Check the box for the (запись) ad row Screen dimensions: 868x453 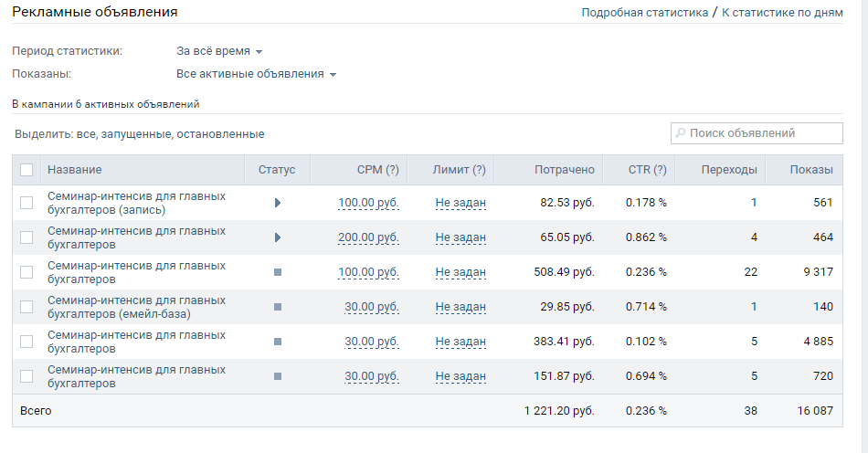tap(26, 203)
